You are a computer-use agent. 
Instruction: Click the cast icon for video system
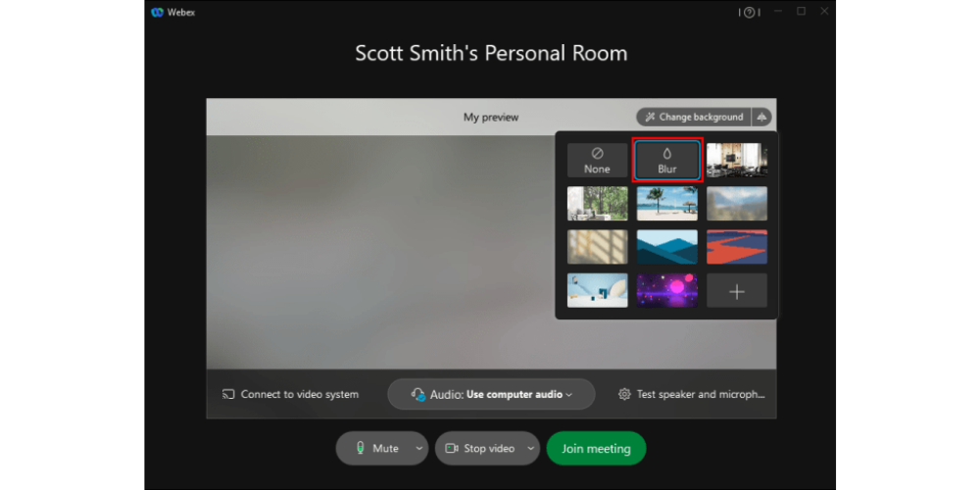[228, 394]
